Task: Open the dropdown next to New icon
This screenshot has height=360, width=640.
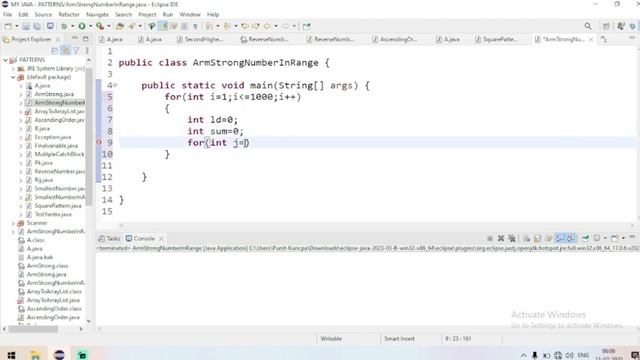Action: (x=17, y=26)
